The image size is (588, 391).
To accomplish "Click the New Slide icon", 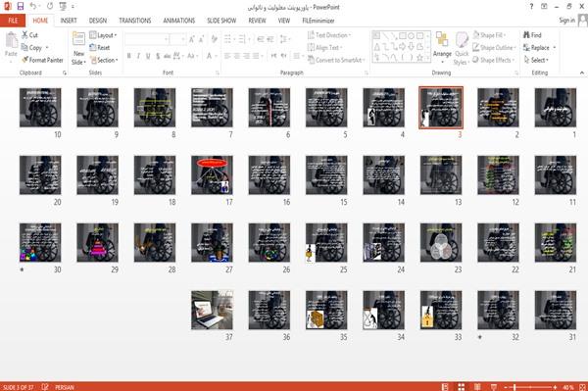I will pyautogui.click(x=78, y=39).
